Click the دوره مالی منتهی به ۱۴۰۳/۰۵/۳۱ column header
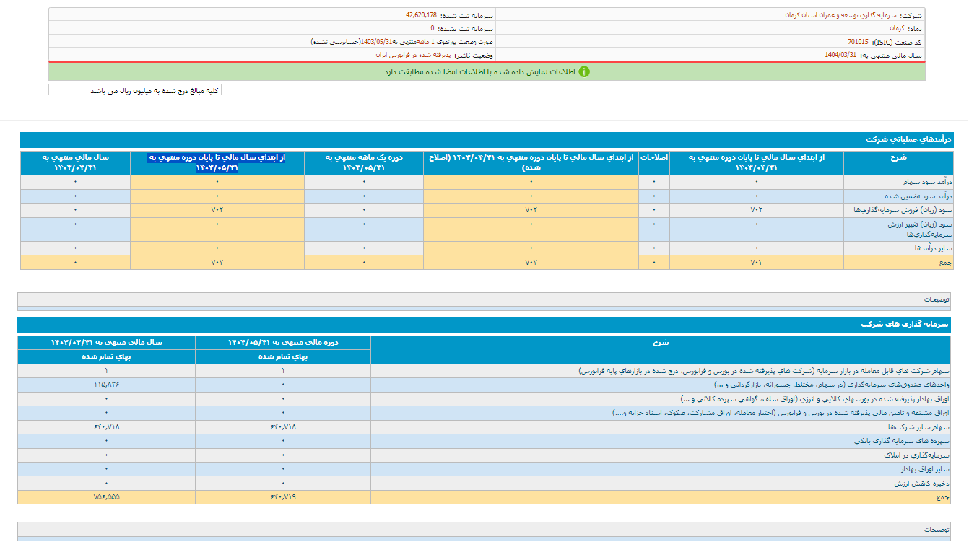The width and height of the screenshot is (969, 560). [x=283, y=343]
